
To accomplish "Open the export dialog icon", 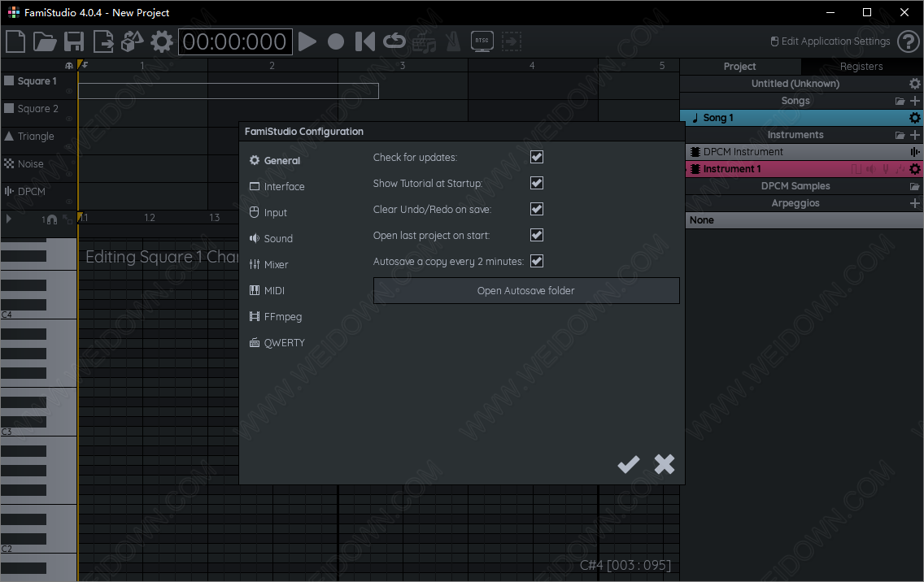I will point(103,41).
